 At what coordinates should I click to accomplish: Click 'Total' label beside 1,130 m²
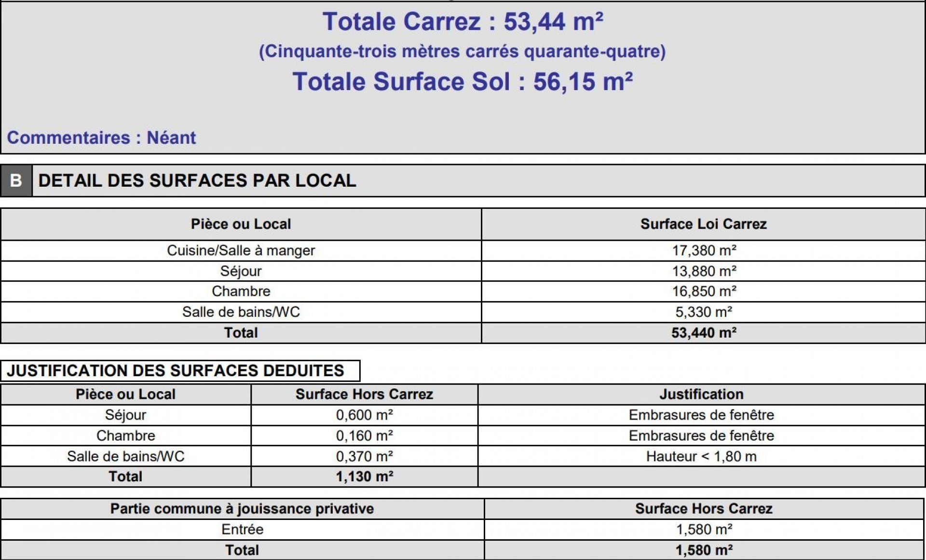tap(125, 477)
